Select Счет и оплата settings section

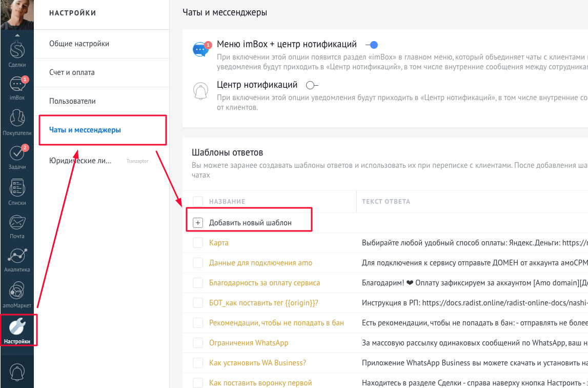72,72
